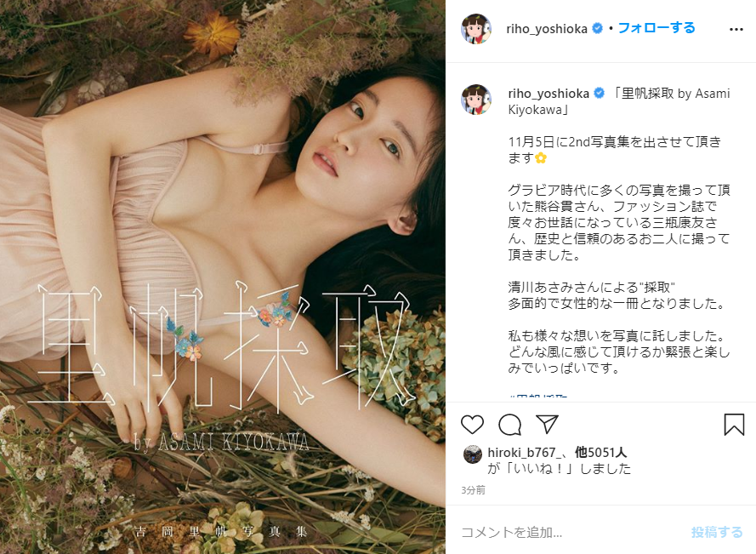Open comments via the speech bubble icon

509,425
